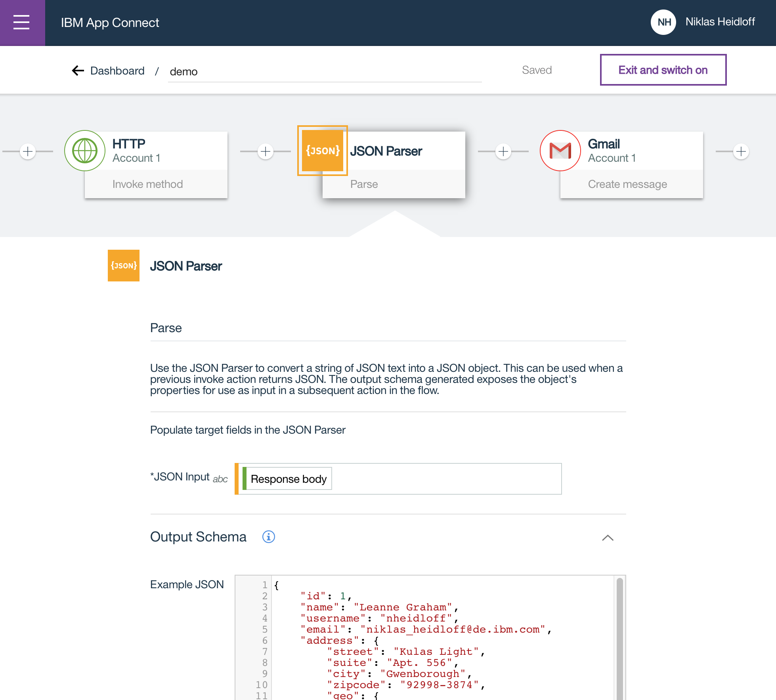Add a step between JSON Parser and Gmail
The image size is (776, 700).
pos(503,151)
